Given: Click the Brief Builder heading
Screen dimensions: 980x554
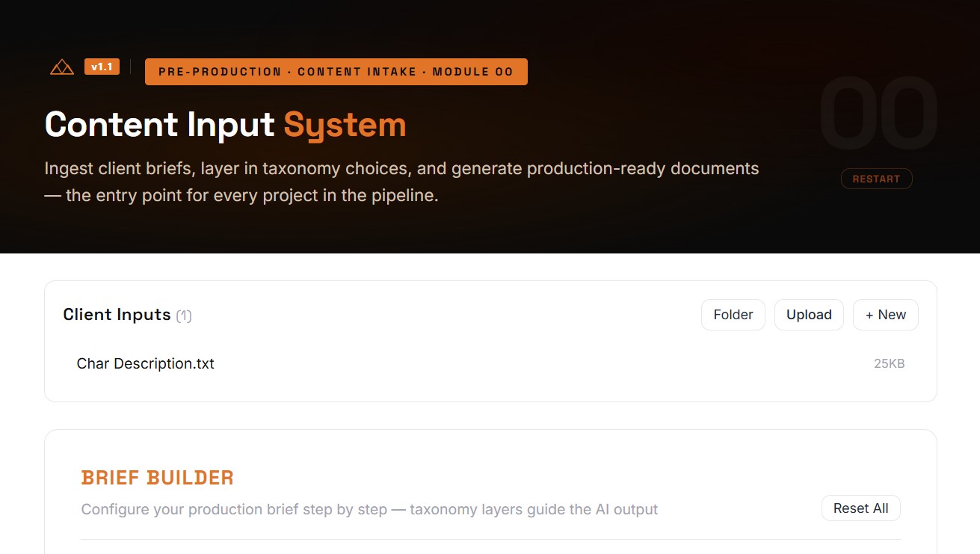Looking at the screenshot, I should [x=158, y=477].
